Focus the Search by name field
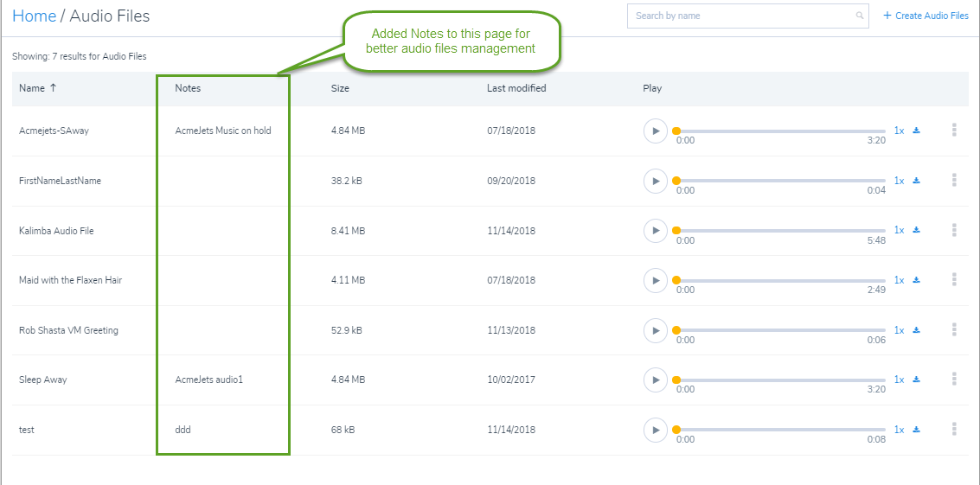 747,16
